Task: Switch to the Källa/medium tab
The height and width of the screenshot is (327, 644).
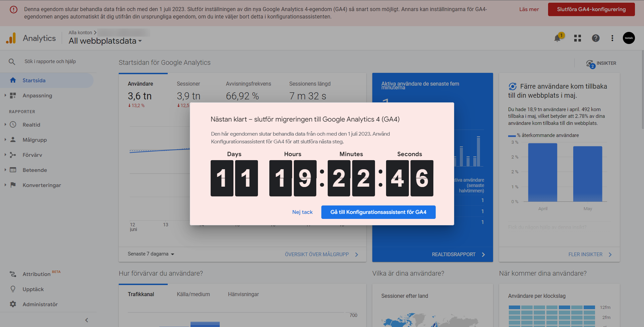Action: 193,294
